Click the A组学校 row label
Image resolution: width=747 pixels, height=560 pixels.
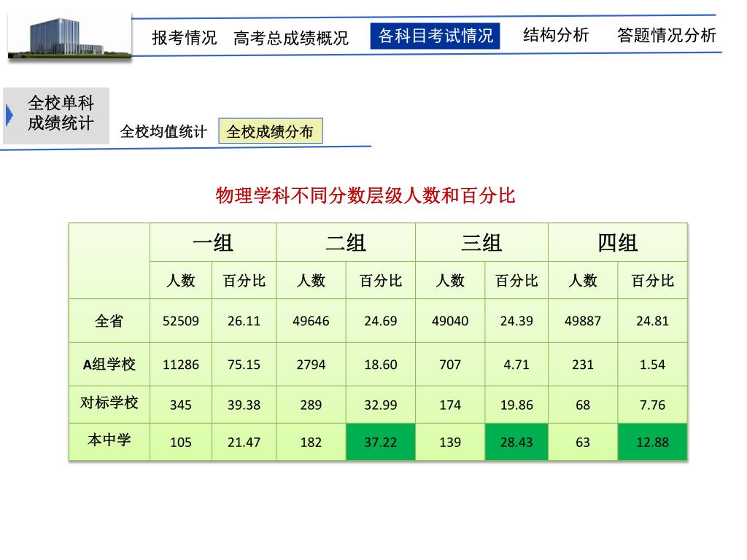pyautogui.click(x=109, y=365)
